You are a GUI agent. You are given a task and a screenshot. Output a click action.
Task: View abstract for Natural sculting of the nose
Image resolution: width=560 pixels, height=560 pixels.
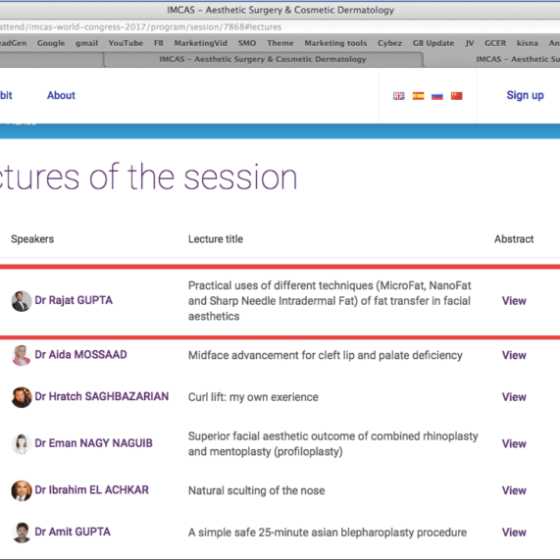(x=514, y=490)
